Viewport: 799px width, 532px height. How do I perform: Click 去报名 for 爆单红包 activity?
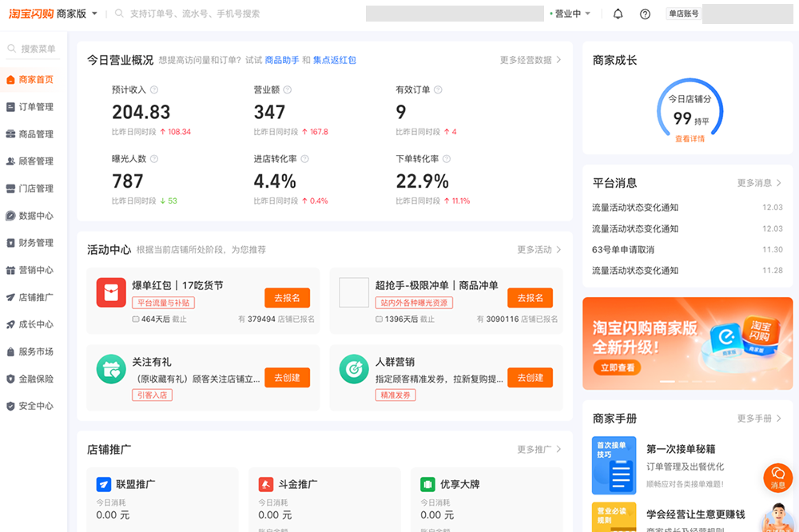coord(287,298)
